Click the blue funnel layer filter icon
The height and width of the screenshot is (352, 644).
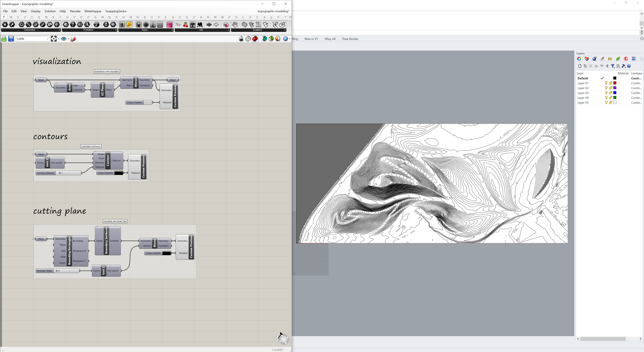pos(612,66)
